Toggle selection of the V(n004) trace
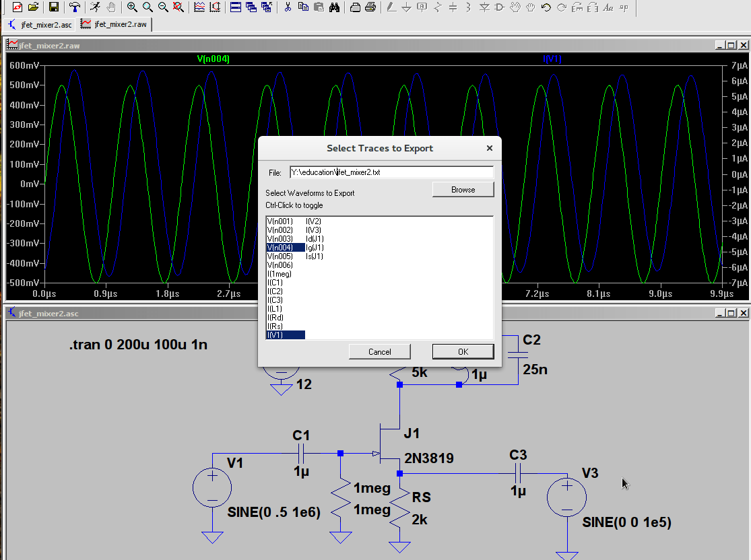 (280, 247)
